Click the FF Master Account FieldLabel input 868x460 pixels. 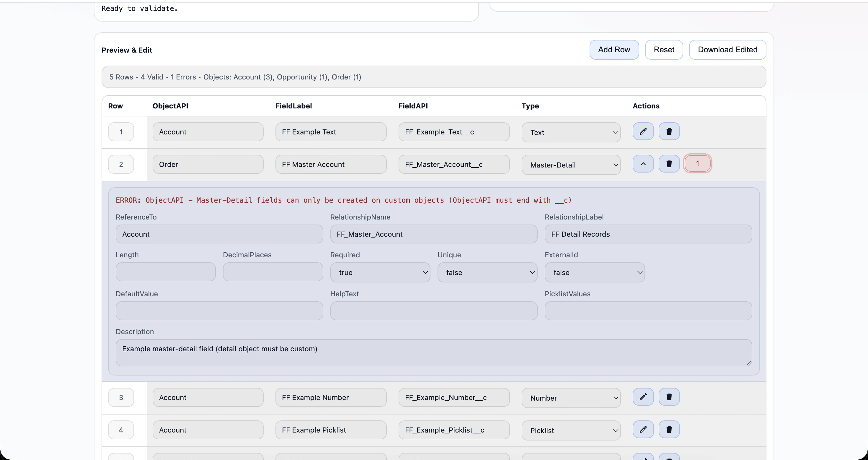331,164
